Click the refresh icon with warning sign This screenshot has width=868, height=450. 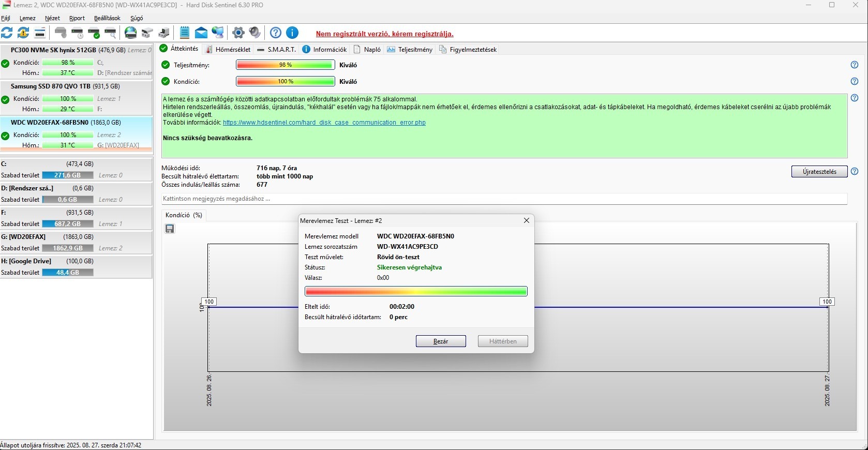coord(23,33)
